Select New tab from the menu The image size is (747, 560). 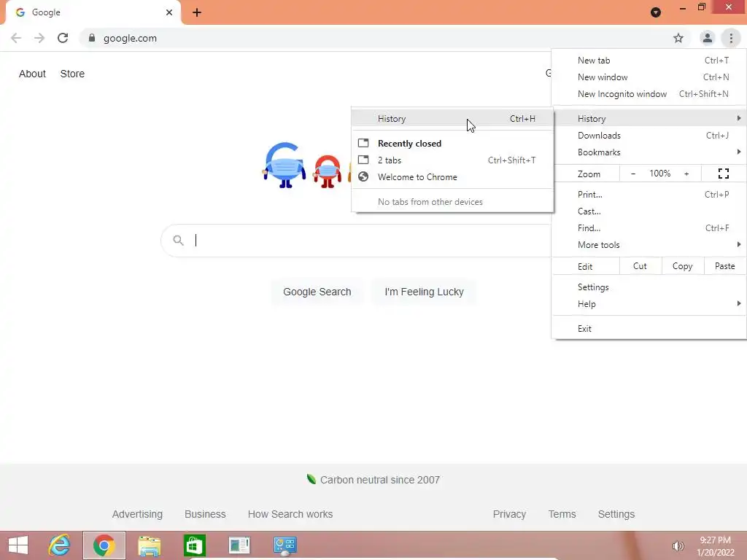coord(649,61)
